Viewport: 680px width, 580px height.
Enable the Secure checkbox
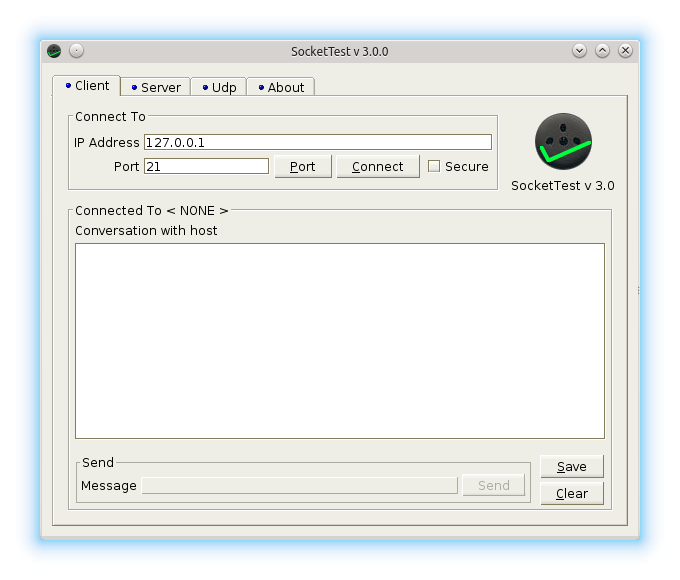pyautogui.click(x=434, y=166)
